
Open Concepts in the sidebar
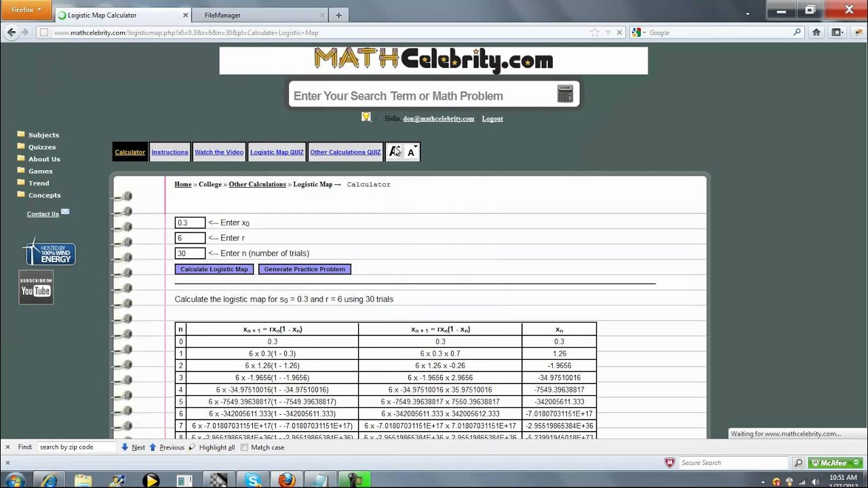(44, 195)
